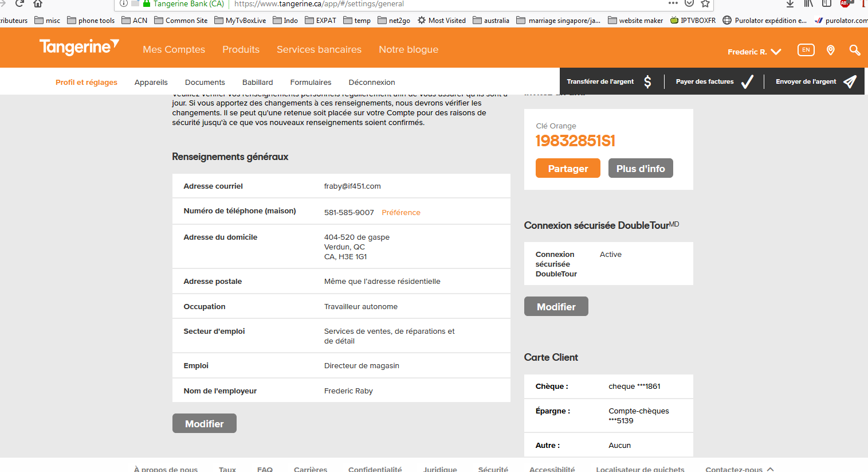Viewport: 868px width, 472px height.
Task: Click Modifier under Connexion sécurisée DoubleTour
Action: (x=556, y=306)
